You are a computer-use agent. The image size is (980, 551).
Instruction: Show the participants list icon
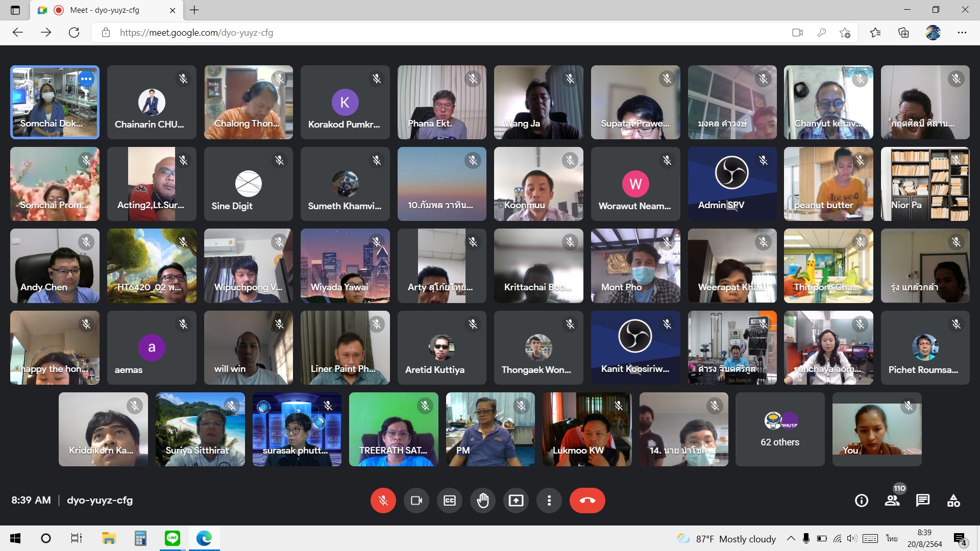point(892,500)
